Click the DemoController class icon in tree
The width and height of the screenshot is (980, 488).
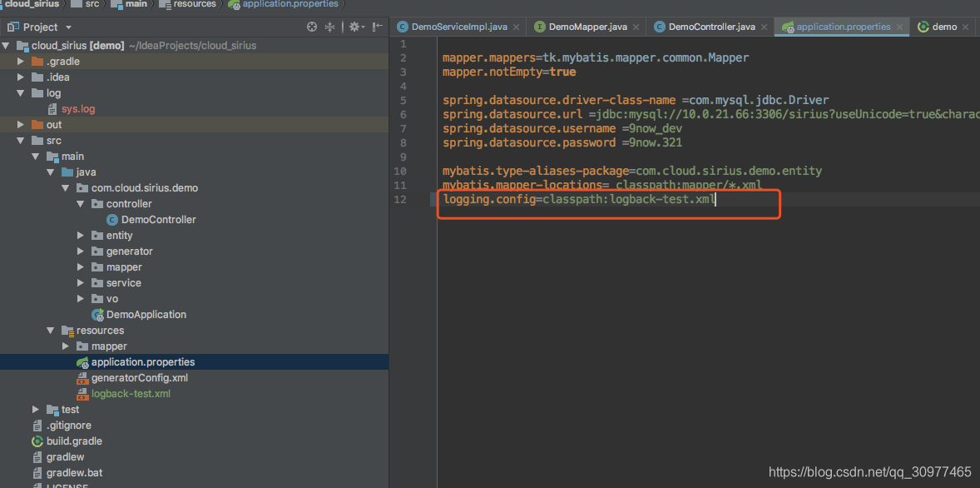[x=112, y=220]
